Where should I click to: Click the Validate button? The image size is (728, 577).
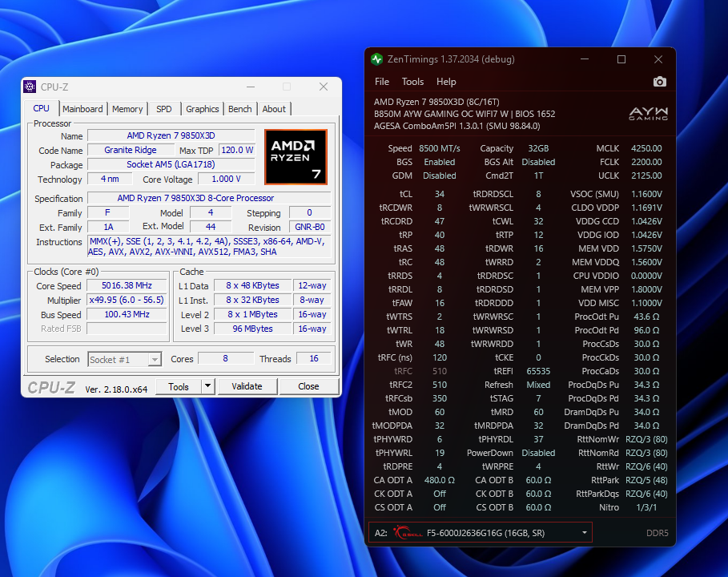pos(247,386)
